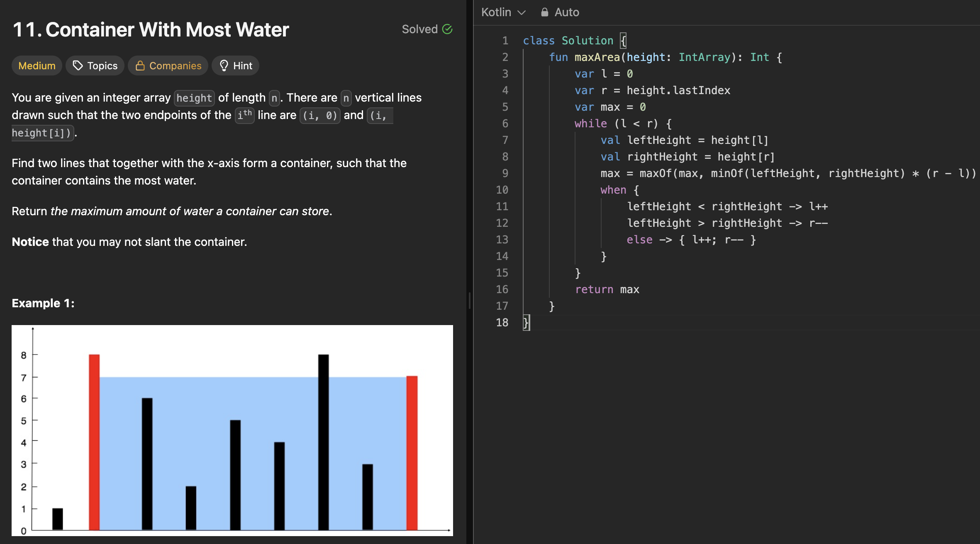Click the maxArea function name in code

[597, 57]
